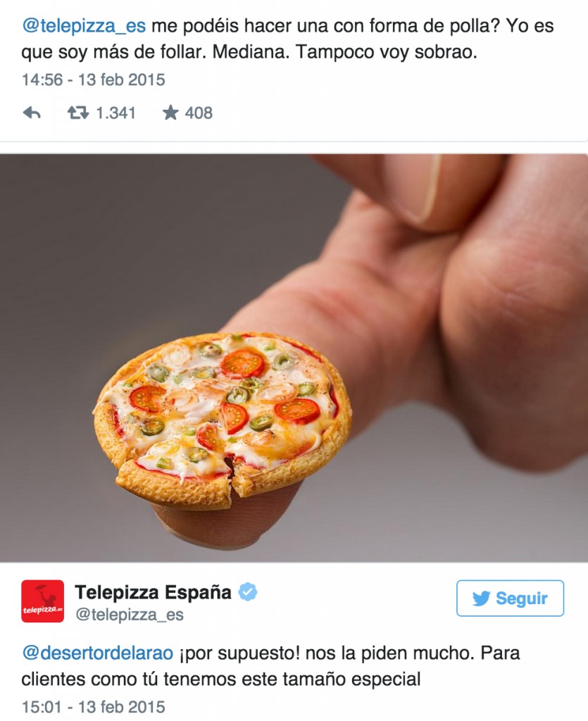Open the @desertordelarao mention link
This screenshot has height=721, width=588.
97,653
